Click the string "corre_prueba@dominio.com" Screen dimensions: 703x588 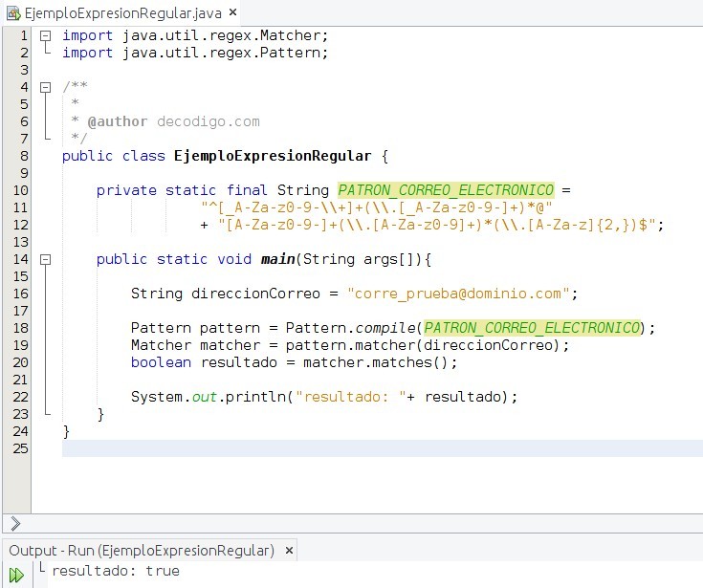458,294
